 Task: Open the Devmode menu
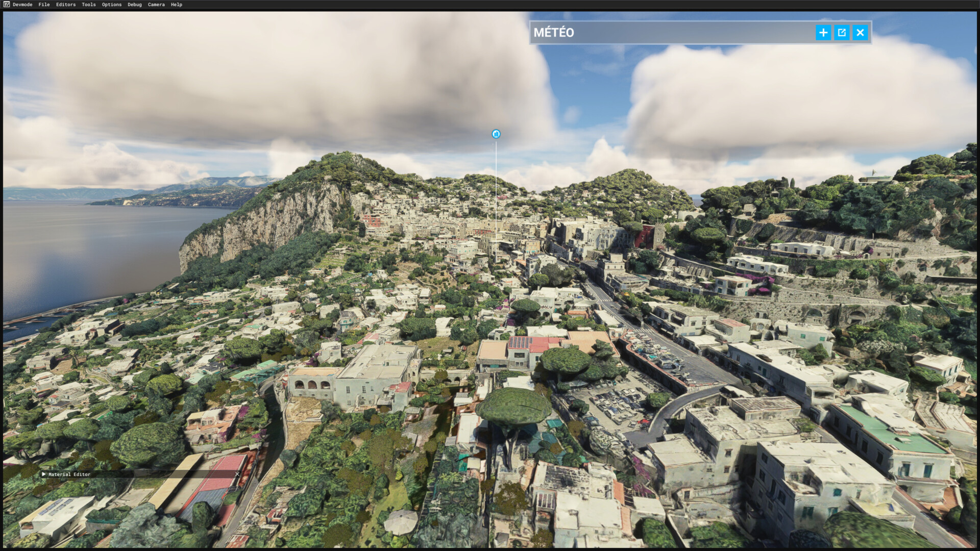(22, 5)
